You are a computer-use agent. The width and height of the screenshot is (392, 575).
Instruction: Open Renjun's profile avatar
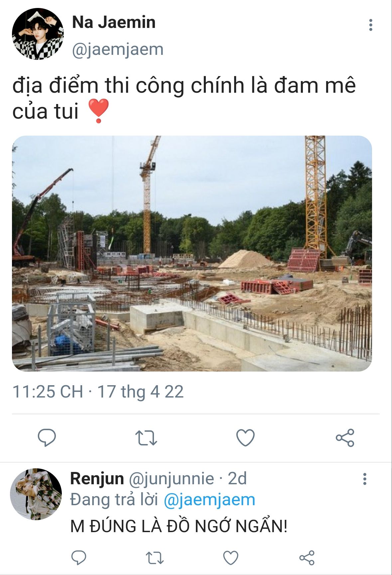pyautogui.click(x=36, y=494)
